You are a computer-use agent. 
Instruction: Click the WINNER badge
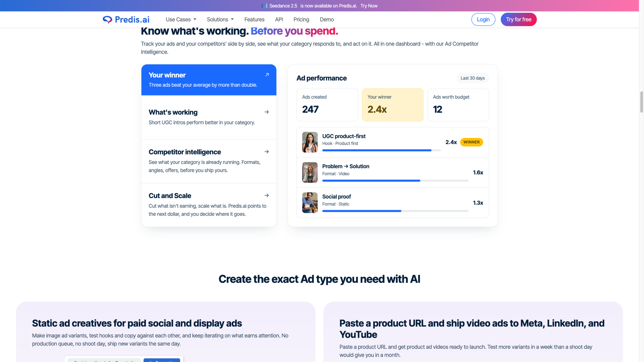pos(471,142)
